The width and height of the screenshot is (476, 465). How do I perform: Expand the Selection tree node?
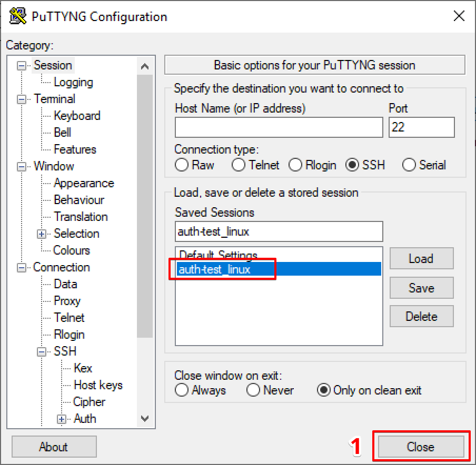42,234
